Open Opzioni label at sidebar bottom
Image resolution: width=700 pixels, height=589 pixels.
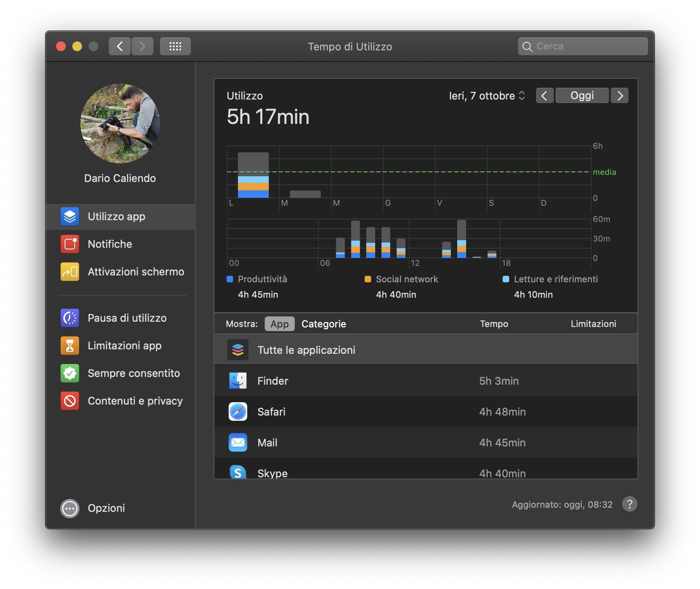pyautogui.click(x=106, y=508)
